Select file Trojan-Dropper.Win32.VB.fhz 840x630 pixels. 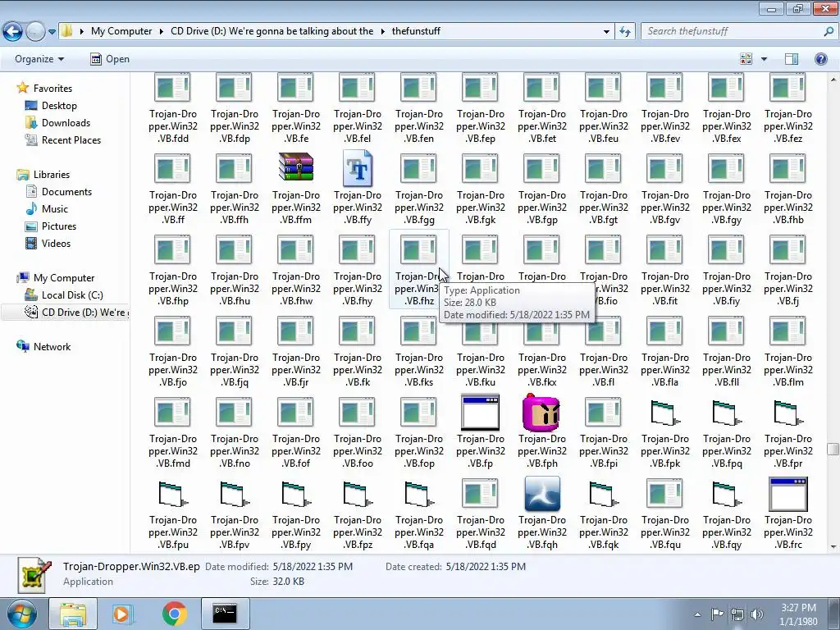point(419,269)
